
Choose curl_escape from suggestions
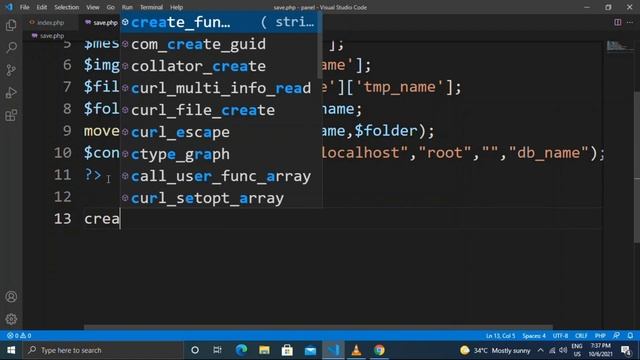[219, 132]
